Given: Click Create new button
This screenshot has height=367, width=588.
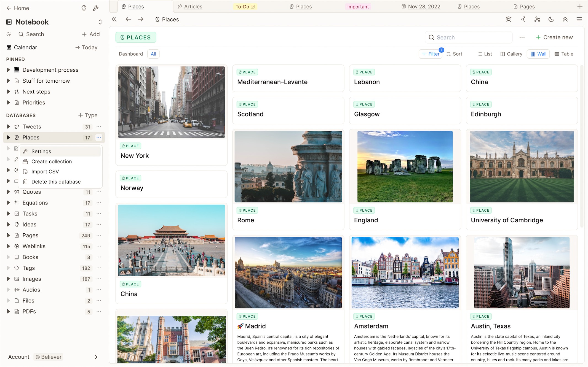Looking at the screenshot, I should [x=555, y=38].
